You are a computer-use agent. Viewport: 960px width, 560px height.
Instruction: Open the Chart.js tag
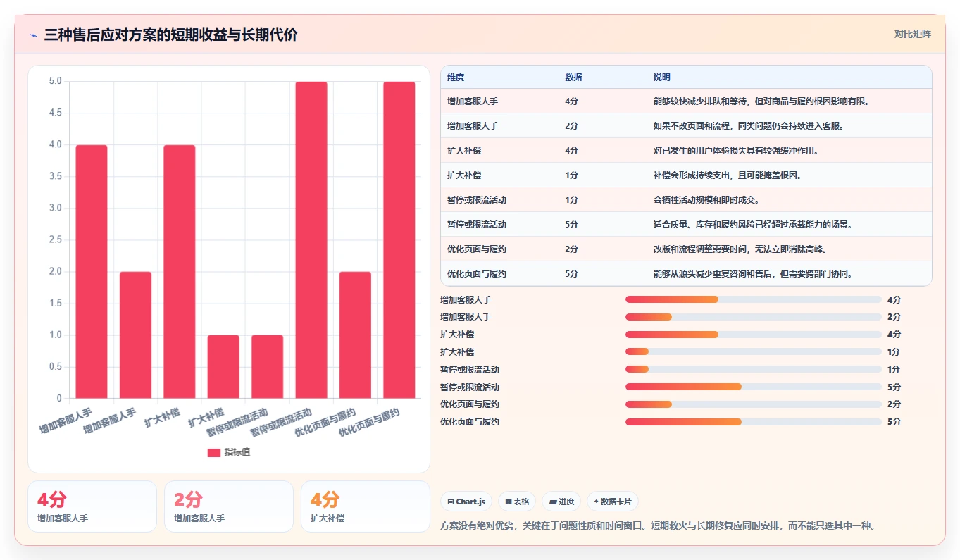[x=466, y=502]
